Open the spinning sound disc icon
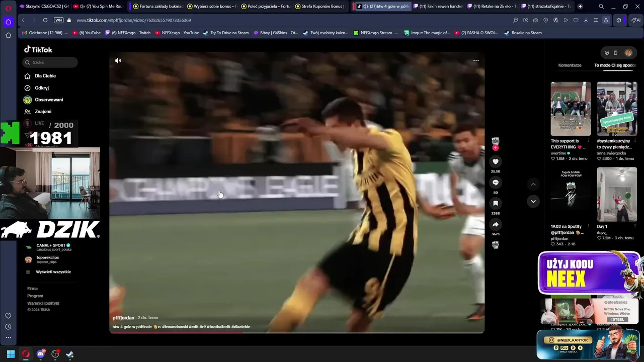This screenshot has width=644, height=362. [496, 245]
